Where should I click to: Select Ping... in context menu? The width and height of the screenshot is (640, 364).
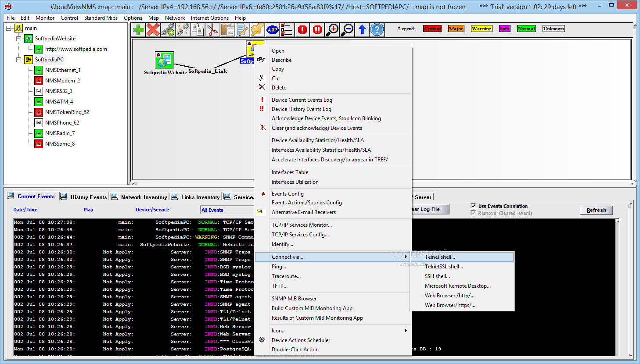point(333,267)
